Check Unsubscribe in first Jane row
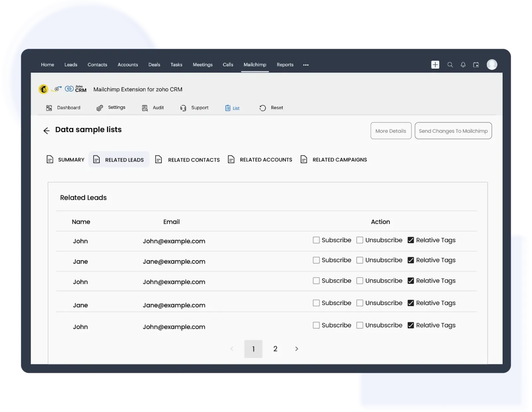The height and width of the screenshot is (412, 532). click(x=360, y=260)
